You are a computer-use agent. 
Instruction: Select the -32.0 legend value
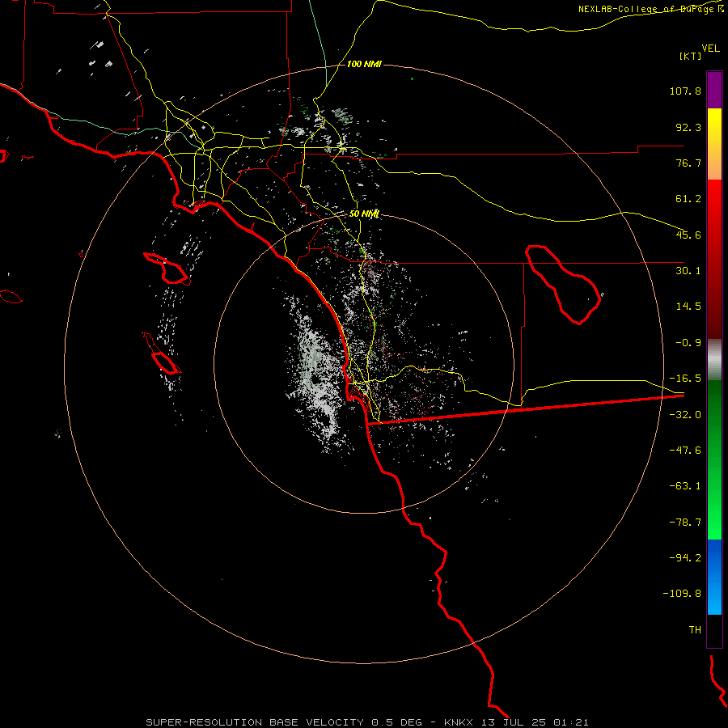click(x=685, y=415)
